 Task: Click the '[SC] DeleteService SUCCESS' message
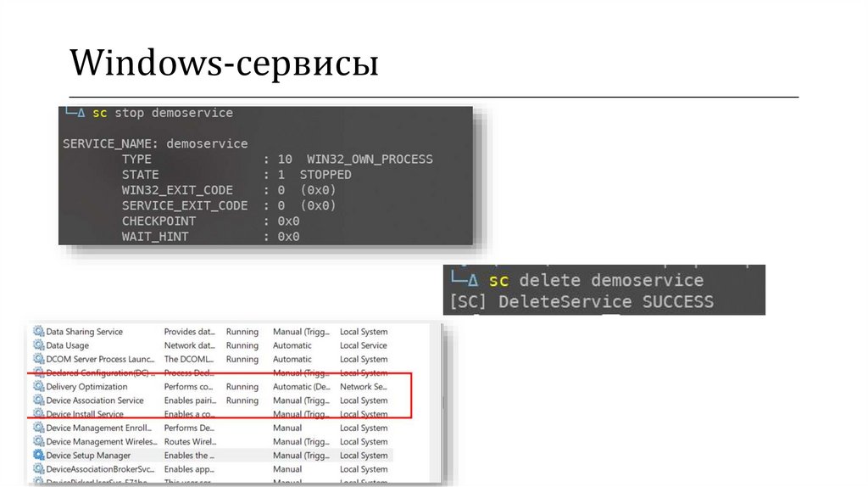[581, 302]
